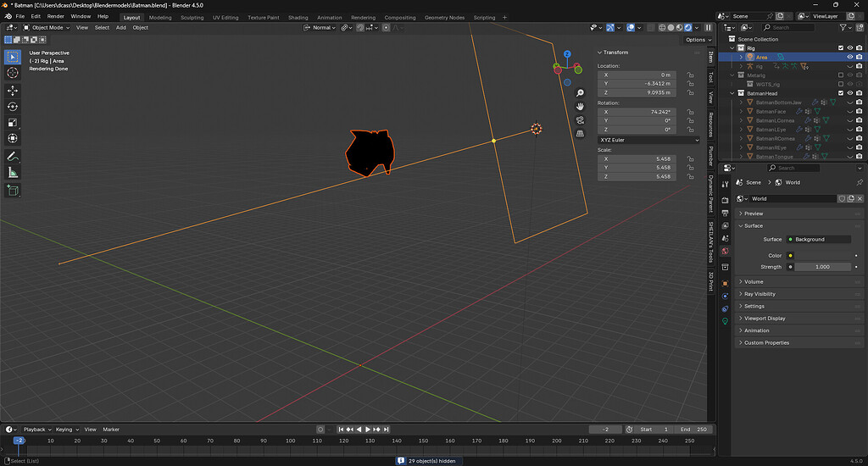Play the animation forward
The height and width of the screenshot is (466, 868).
pyautogui.click(x=368, y=430)
